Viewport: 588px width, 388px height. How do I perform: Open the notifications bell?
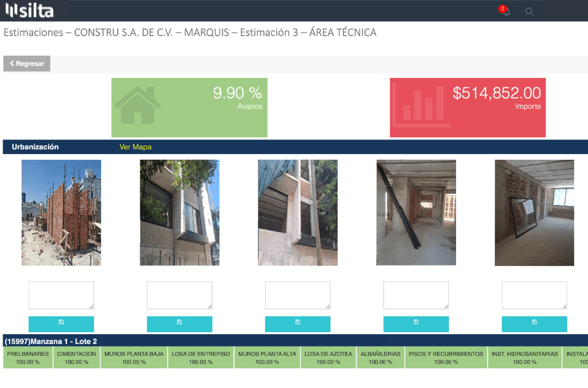(506, 11)
